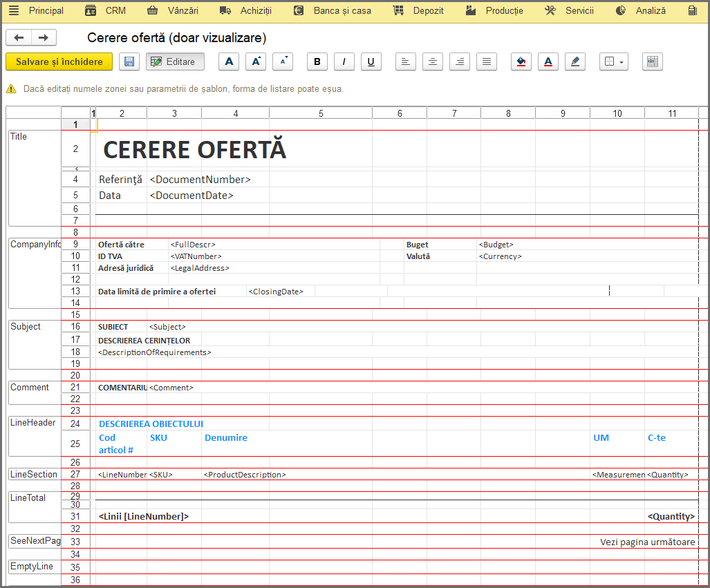Image resolution: width=710 pixels, height=588 pixels.
Task: Align text left in toolbar
Action: pos(406,61)
